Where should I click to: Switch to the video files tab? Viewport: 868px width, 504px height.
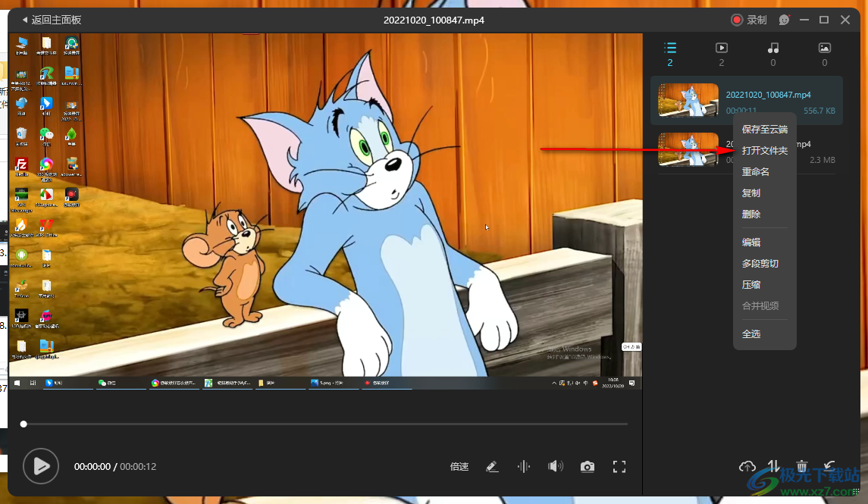(x=721, y=55)
